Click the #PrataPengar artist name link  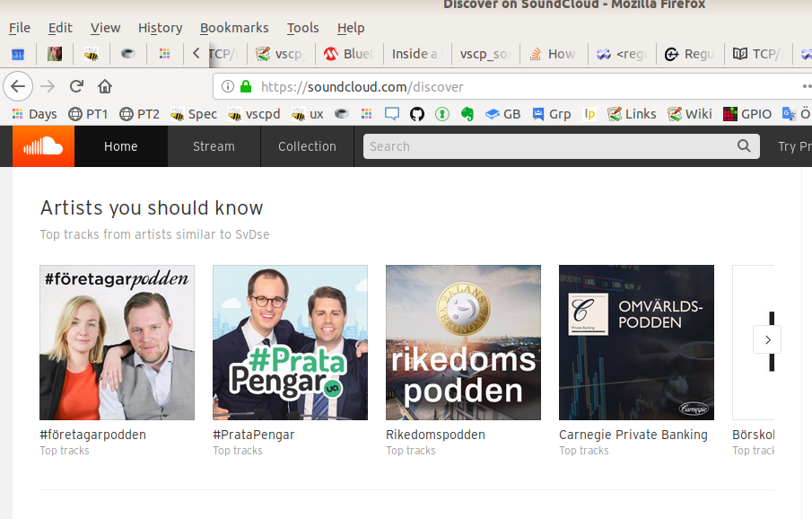pos(254,435)
